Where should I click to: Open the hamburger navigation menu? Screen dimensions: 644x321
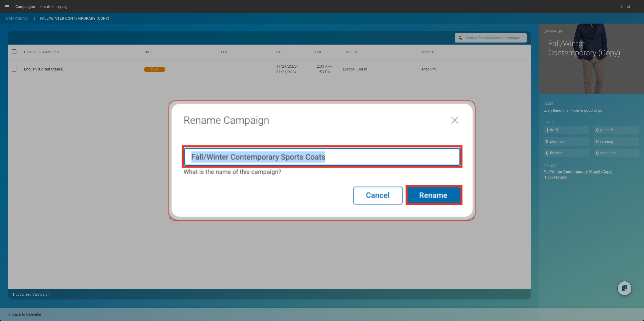(7, 7)
